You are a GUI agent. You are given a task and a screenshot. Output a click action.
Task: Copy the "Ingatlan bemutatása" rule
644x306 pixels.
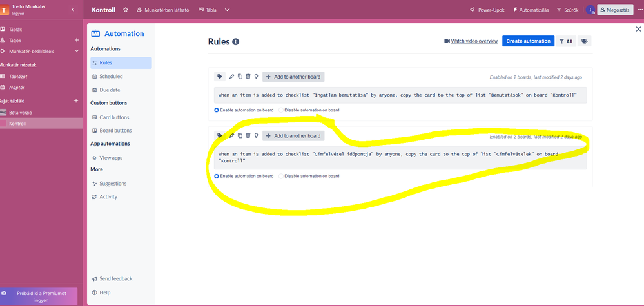240,77
